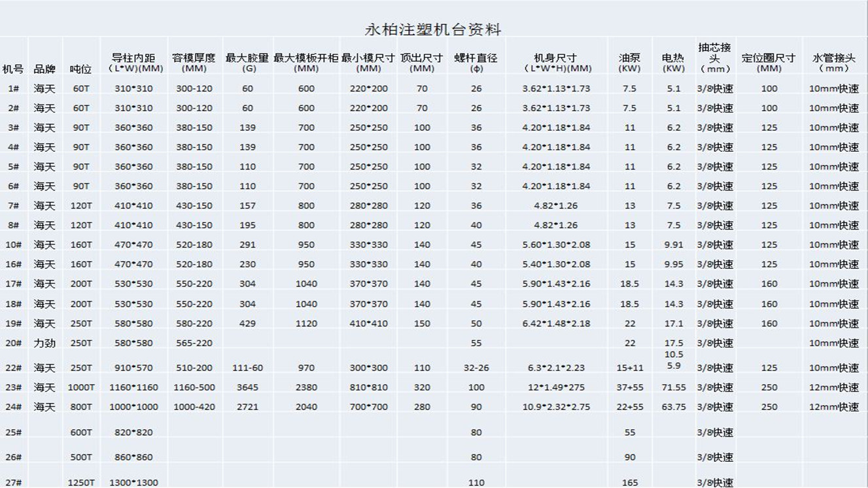Screen dimensions: 868x488
Task: Click the 1250T tonnage cell
Action: click(81, 482)
